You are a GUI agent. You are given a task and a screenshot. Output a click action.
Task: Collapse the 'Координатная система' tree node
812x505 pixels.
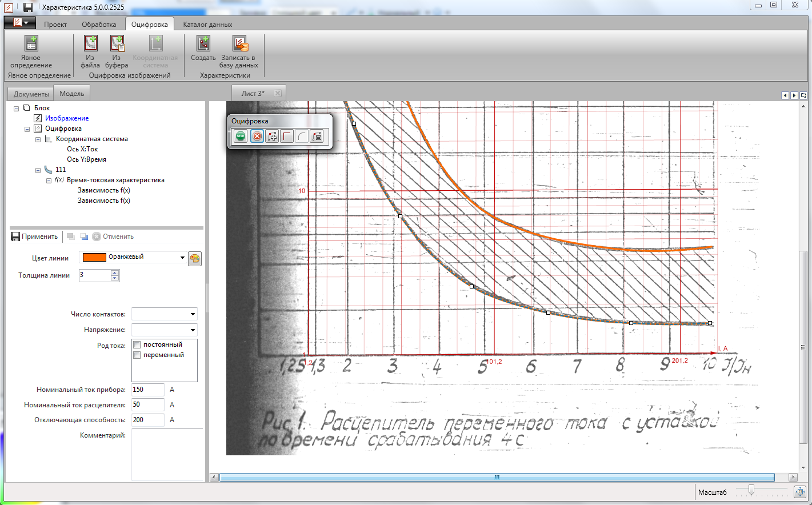tap(38, 139)
